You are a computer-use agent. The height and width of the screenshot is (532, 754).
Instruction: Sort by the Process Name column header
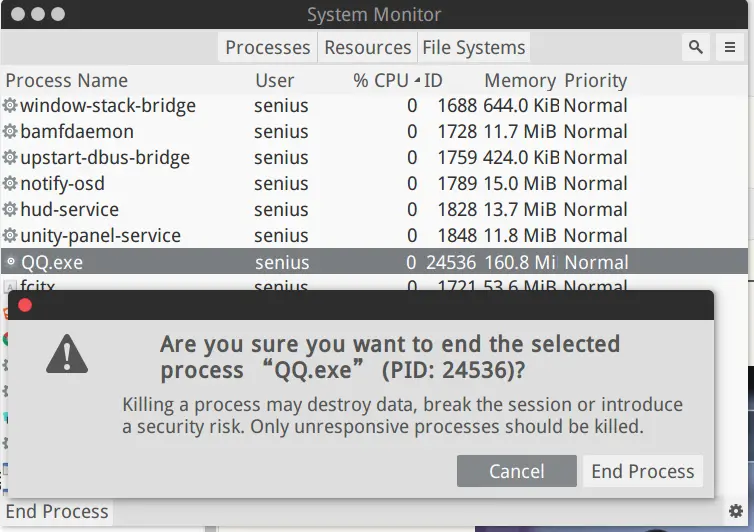[x=67, y=81]
